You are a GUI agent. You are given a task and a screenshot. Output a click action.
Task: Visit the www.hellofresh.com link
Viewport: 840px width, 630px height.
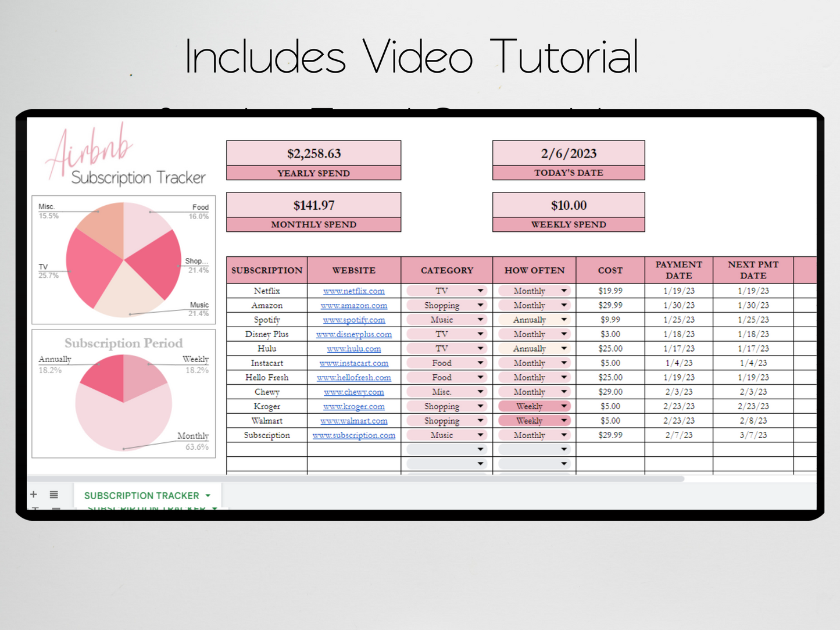[x=354, y=377]
